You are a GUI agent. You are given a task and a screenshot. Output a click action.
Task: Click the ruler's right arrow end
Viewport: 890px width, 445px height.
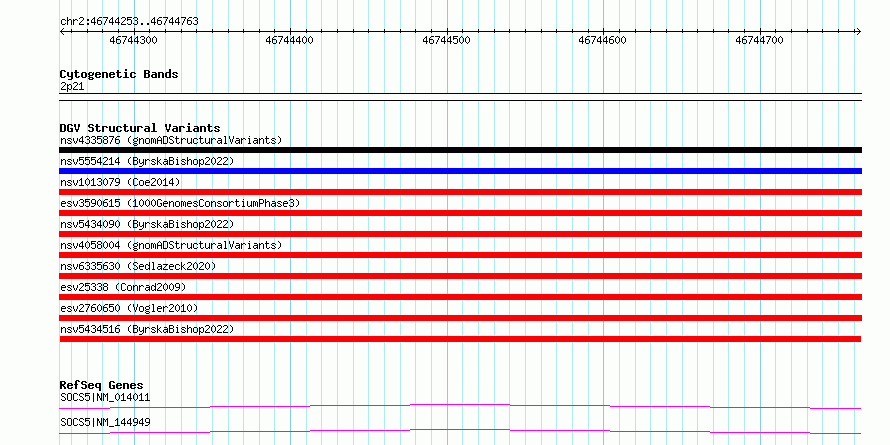[858, 32]
